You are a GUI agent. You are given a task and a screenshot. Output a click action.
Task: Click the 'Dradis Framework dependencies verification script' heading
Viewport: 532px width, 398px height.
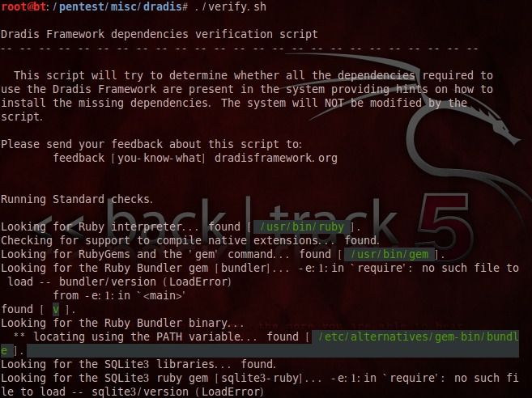pos(160,34)
